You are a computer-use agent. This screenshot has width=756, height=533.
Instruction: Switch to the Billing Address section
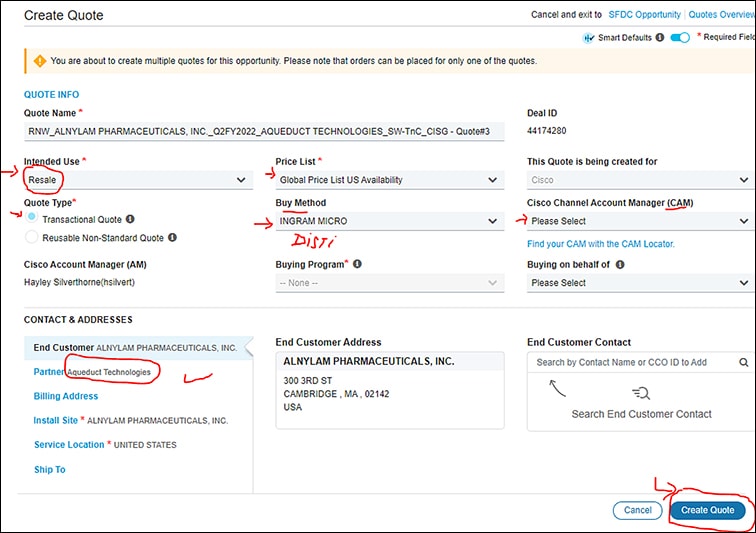pyautogui.click(x=66, y=396)
